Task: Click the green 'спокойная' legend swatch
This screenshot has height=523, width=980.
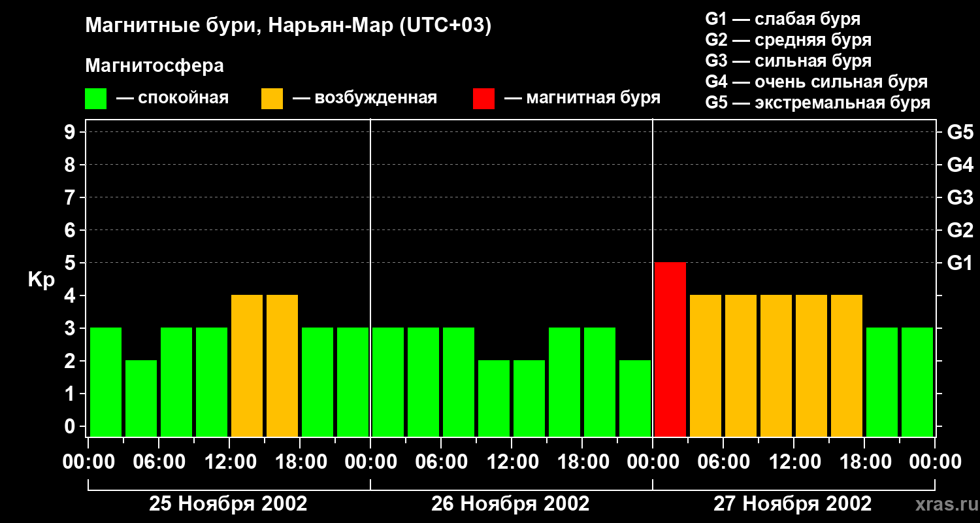Action: click(x=96, y=99)
